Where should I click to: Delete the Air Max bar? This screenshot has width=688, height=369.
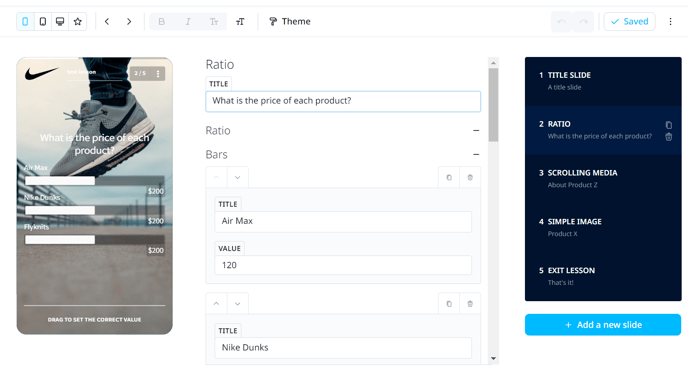coord(470,177)
